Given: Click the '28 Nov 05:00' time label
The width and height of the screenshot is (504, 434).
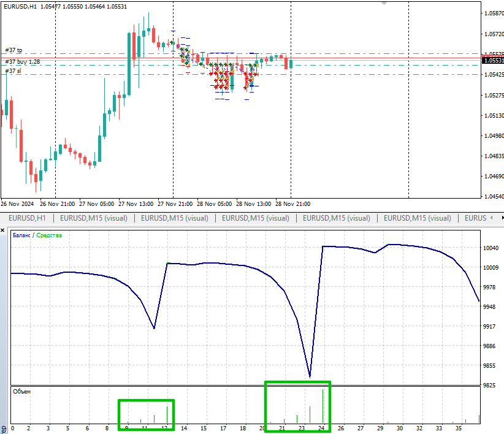Looking at the screenshot, I should [214, 204].
